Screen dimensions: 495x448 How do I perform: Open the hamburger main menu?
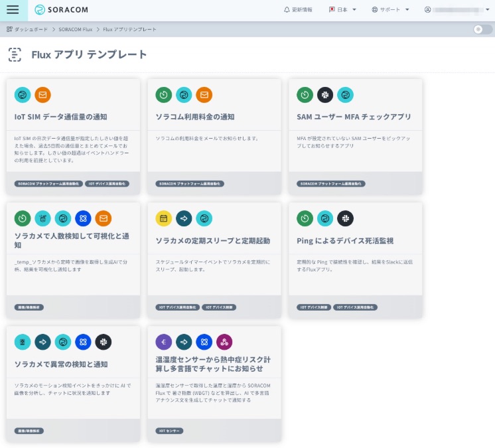[x=13, y=9]
